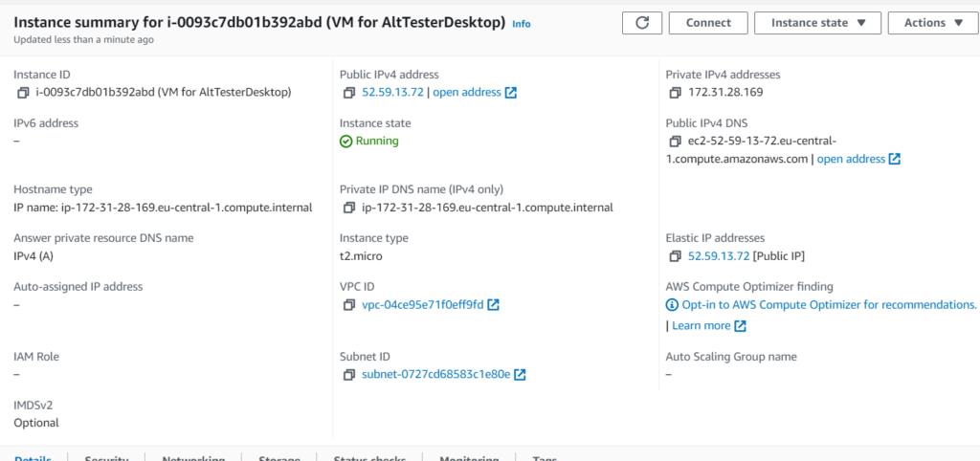Click the Running instance state text
The width and height of the screenshot is (980, 461).
(x=377, y=142)
